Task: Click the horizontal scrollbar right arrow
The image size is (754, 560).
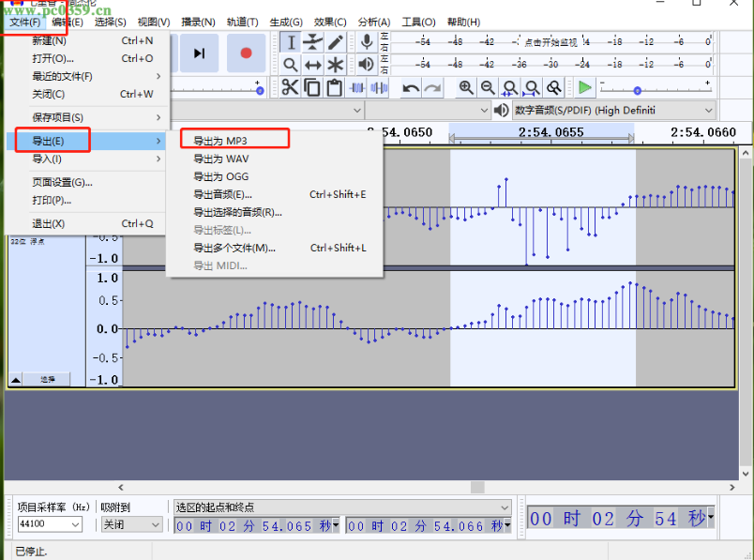Action: pos(731,487)
